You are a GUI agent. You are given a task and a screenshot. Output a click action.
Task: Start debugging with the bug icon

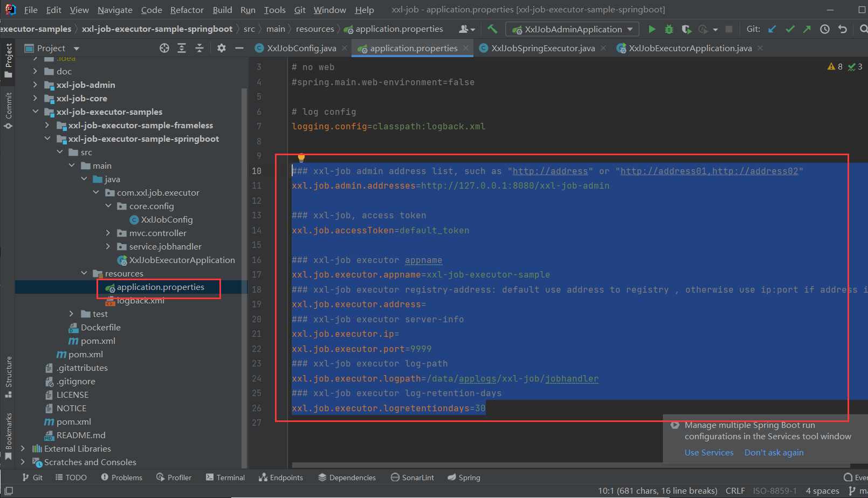(x=669, y=29)
